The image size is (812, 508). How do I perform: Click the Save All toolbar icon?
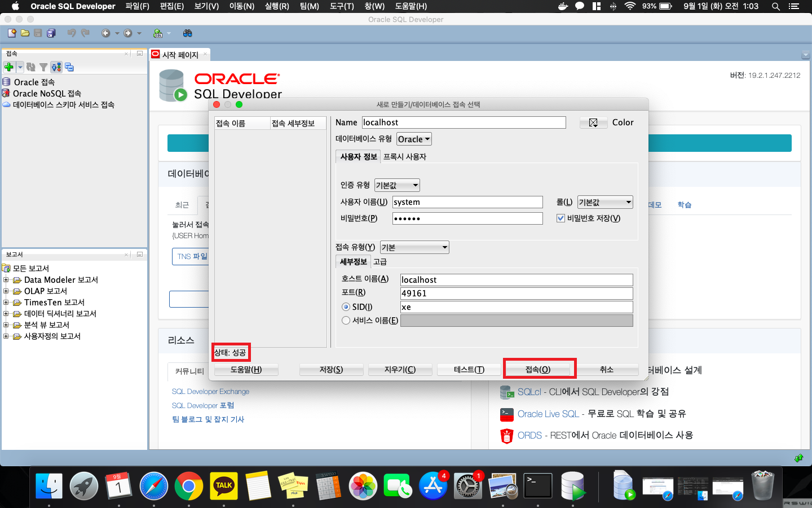(51, 33)
